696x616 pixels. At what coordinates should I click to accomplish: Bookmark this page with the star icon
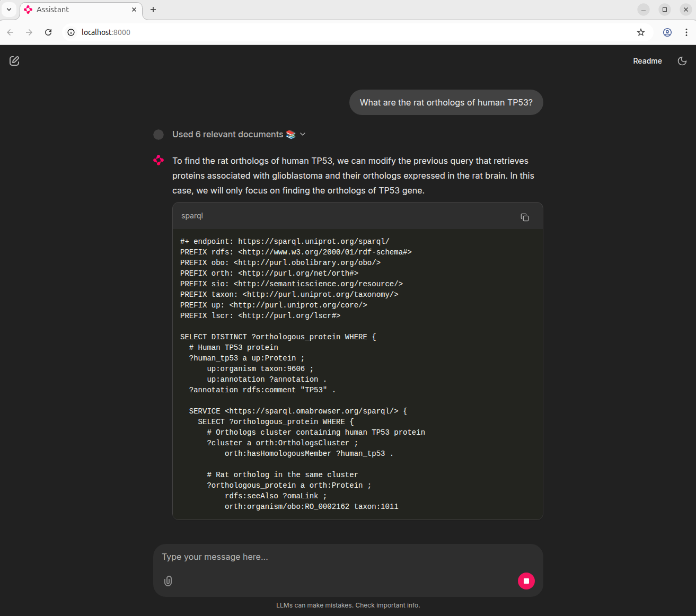pyautogui.click(x=640, y=32)
